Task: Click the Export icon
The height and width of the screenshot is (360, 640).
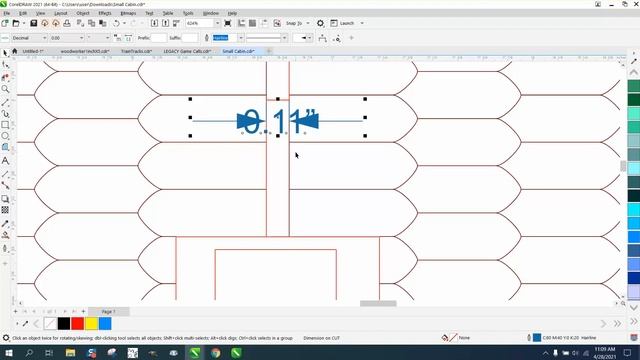Action: click(x=165, y=23)
